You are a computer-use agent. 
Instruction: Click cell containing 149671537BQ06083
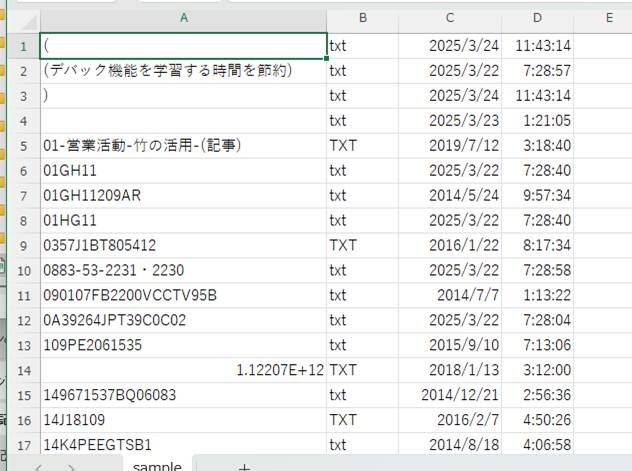click(x=183, y=395)
